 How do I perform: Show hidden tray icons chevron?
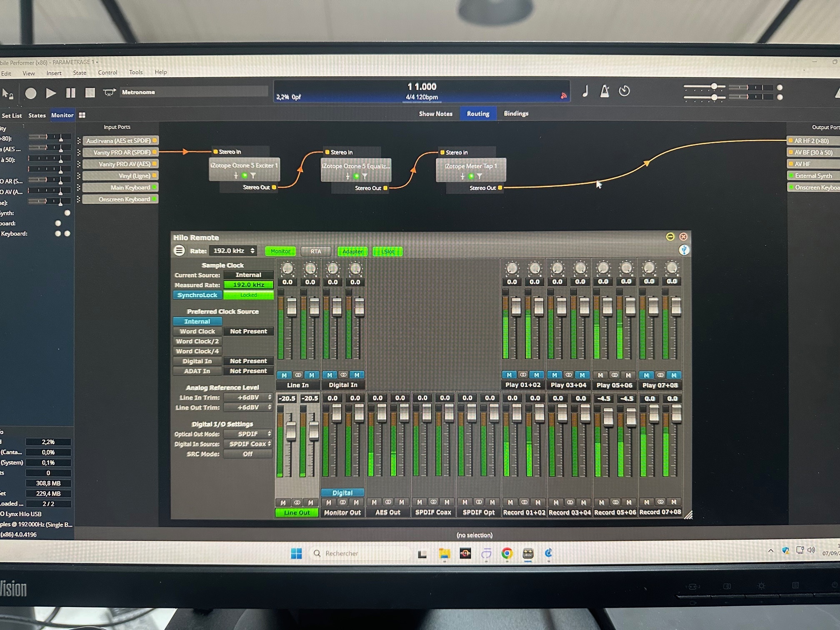770,551
